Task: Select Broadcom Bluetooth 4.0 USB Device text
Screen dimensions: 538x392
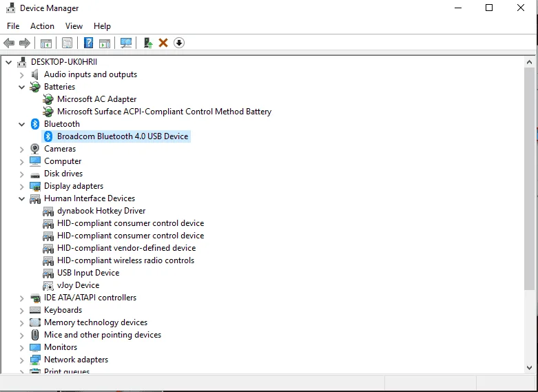Action: pyautogui.click(x=123, y=136)
